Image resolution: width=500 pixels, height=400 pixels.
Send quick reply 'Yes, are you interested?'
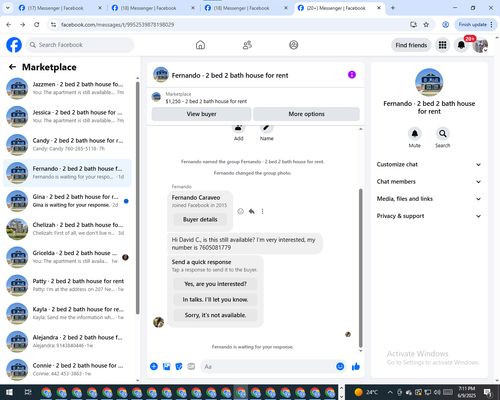point(215,284)
